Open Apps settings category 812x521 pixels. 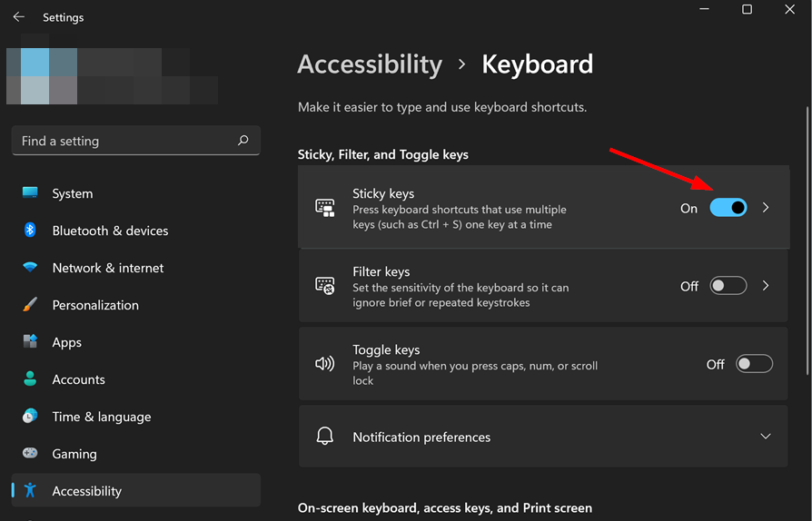[x=135, y=342]
